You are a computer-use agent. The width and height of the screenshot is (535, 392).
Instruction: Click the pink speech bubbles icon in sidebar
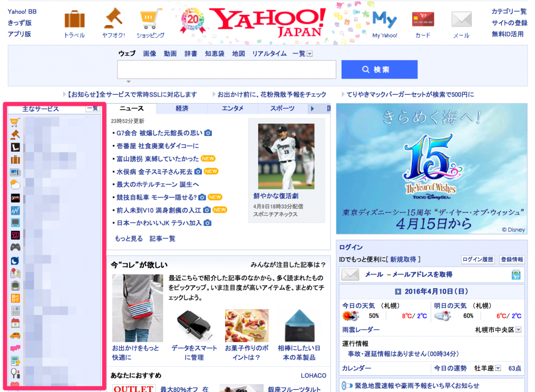pos(15,348)
